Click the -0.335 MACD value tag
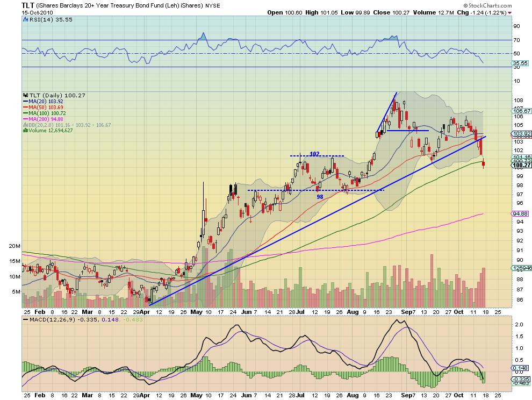Viewport: 532px width, 400px height. (x=521, y=379)
